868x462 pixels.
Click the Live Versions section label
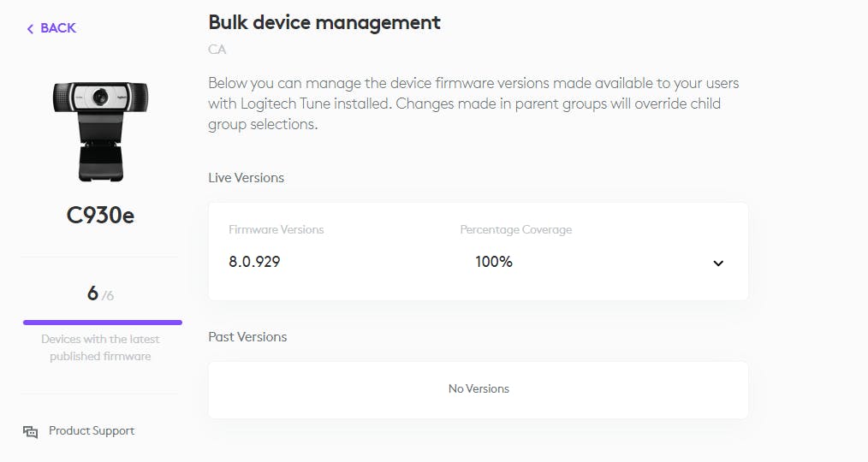246,178
